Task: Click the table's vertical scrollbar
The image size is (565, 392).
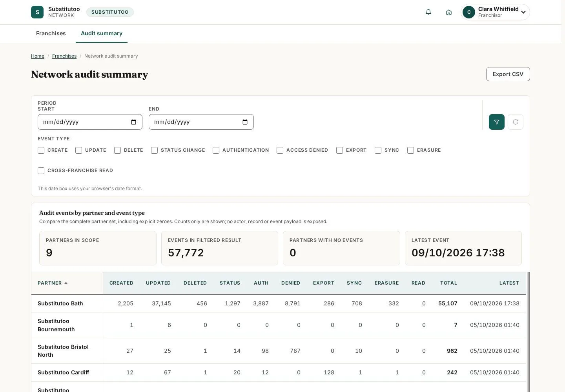Action: coord(529,332)
